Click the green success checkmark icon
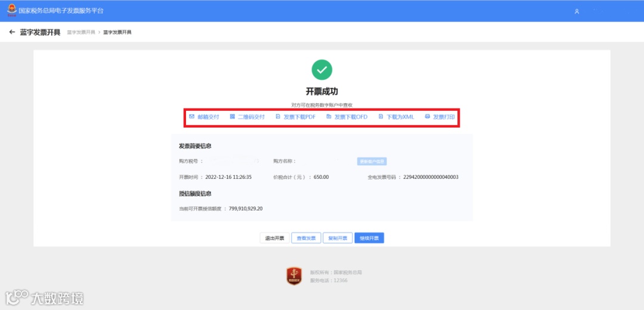The image size is (644, 310). 322,70
